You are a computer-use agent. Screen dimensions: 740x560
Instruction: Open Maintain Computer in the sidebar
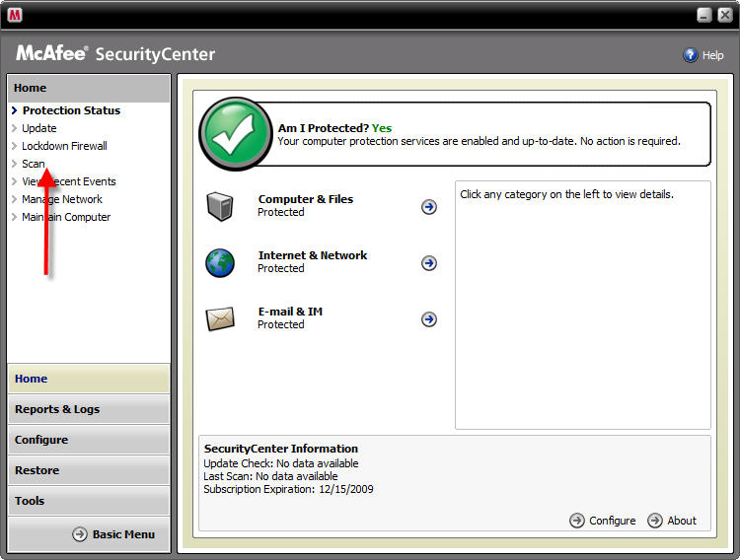[66, 217]
